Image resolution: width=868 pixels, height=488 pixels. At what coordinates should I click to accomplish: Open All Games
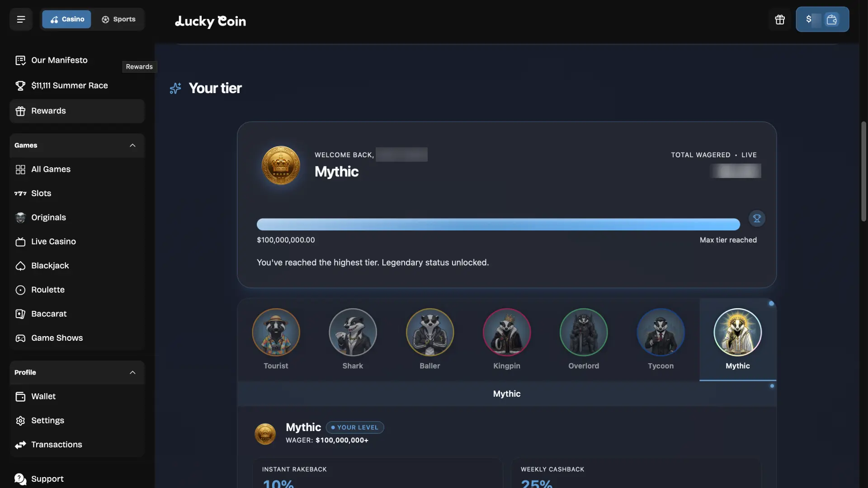(77, 169)
